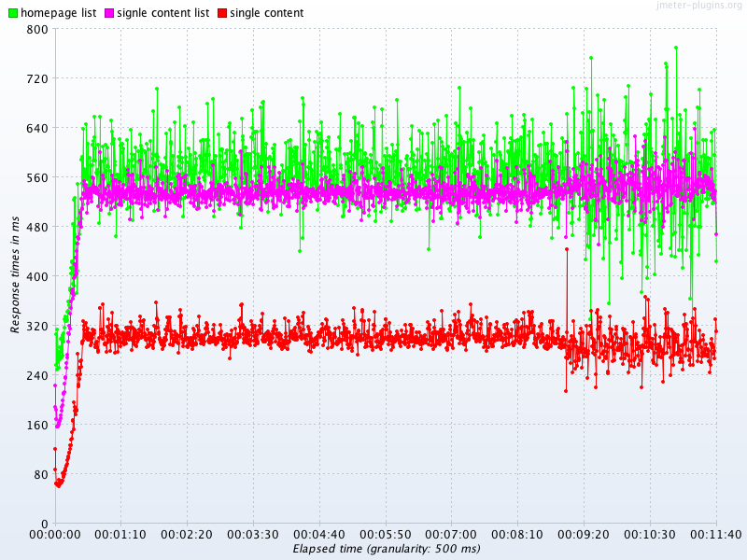747x560 pixels.
Task: Click the 800 label on the Y axis
Action: (37, 30)
